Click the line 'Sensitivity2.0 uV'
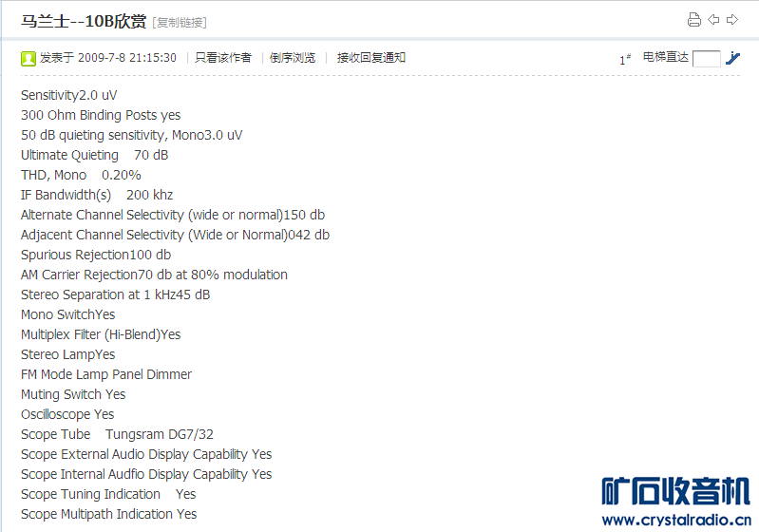Image resolution: width=759 pixels, height=532 pixels. click(68, 95)
